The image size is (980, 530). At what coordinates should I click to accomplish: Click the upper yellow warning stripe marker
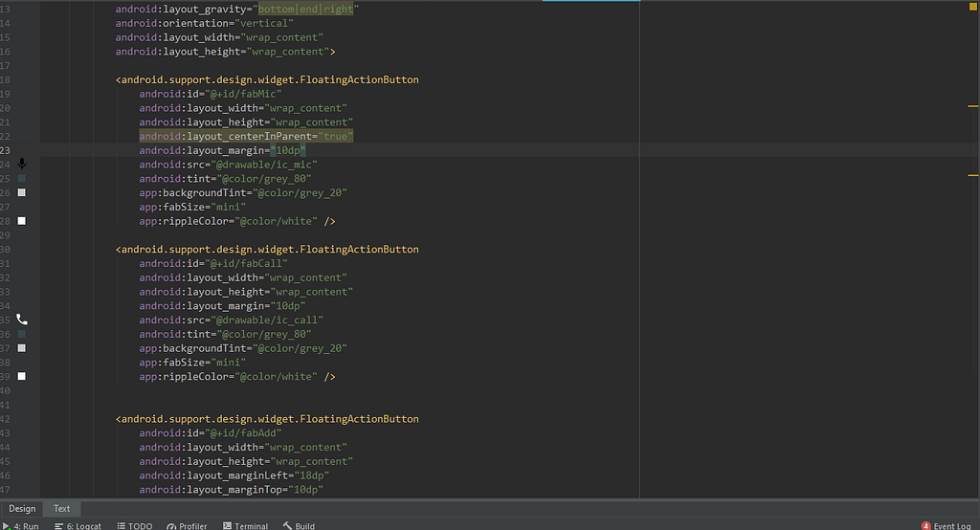[x=973, y=106]
